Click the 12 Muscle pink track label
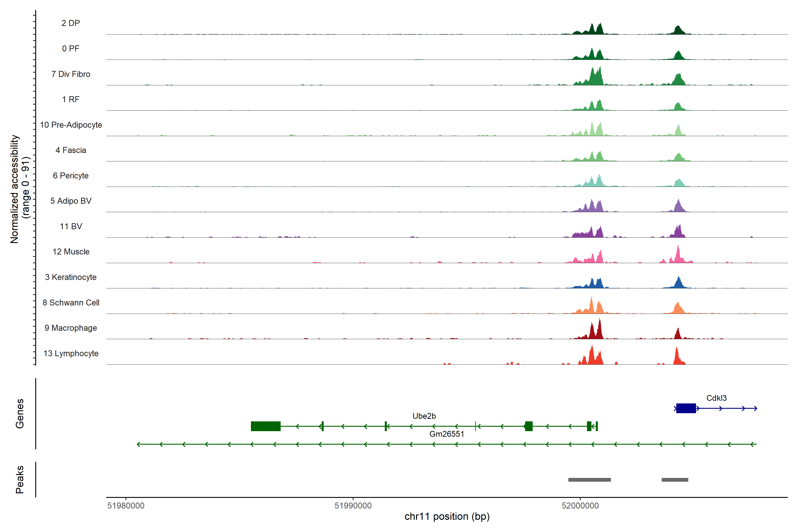This screenshot has height=532, width=798. pyautogui.click(x=71, y=252)
